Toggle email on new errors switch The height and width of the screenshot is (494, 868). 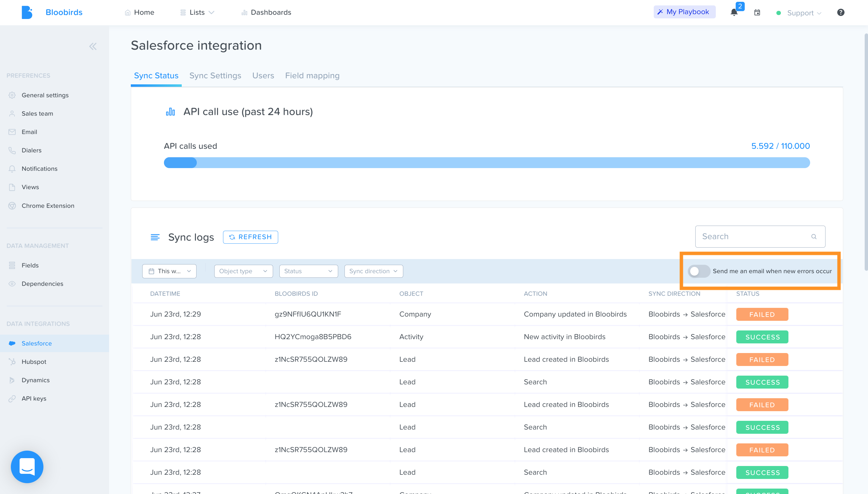(x=699, y=271)
